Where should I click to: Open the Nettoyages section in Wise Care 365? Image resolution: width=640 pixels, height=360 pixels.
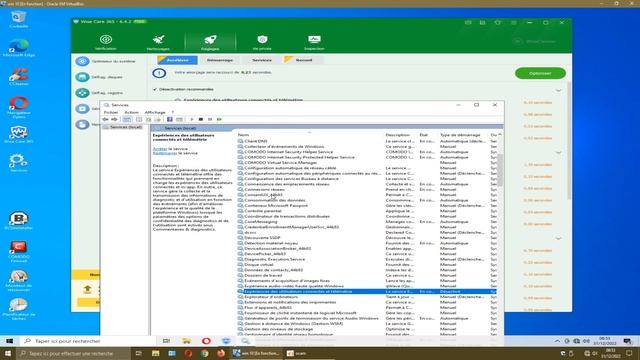tap(158, 42)
